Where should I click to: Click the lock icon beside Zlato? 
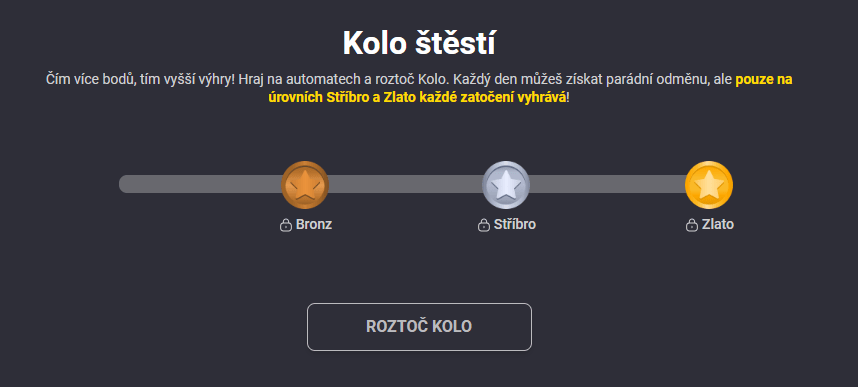click(692, 225)
